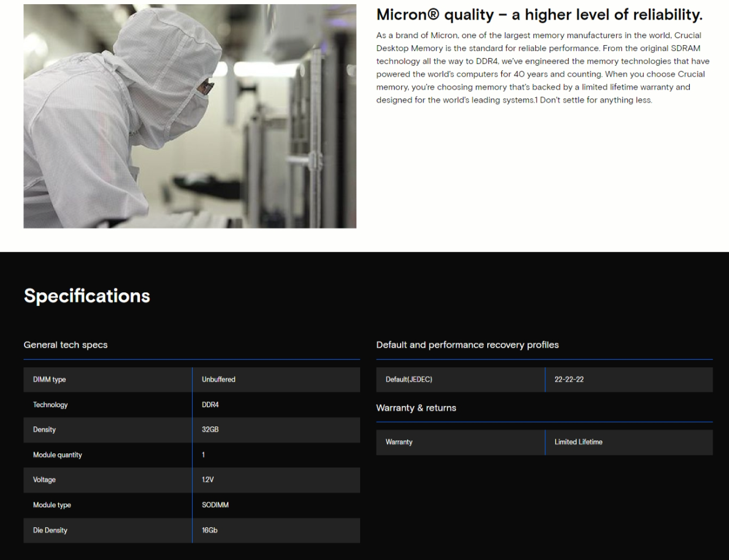
Task: Select the General tech specs section title
Action: click(x=66, y=344)
